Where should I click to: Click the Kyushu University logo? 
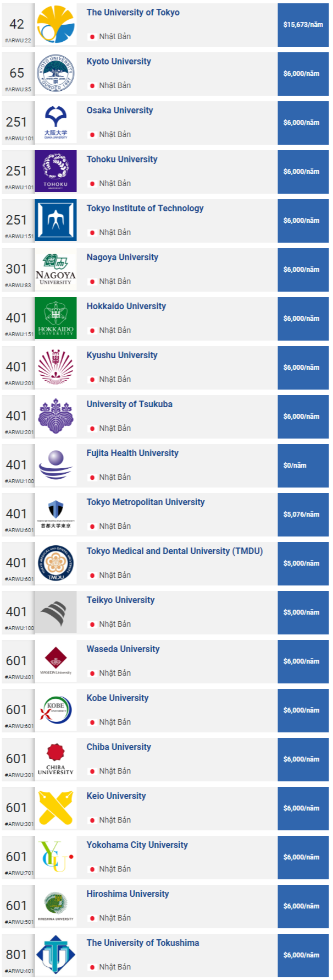(x=56, y=368)
